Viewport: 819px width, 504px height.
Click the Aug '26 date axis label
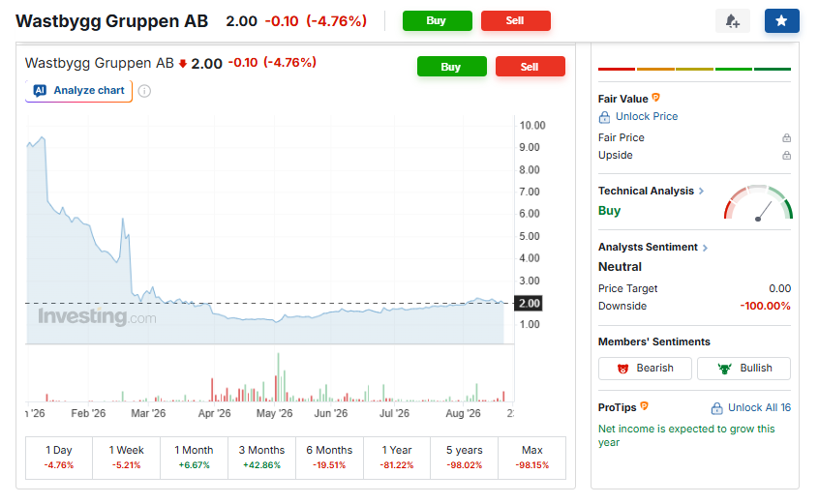(463, 413)
